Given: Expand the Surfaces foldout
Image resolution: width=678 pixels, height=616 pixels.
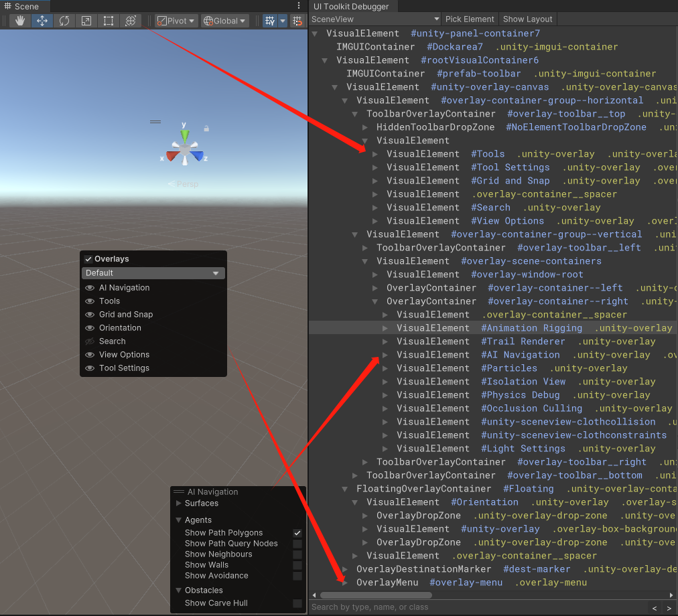Looking at the screenshot, I should 178,503.
